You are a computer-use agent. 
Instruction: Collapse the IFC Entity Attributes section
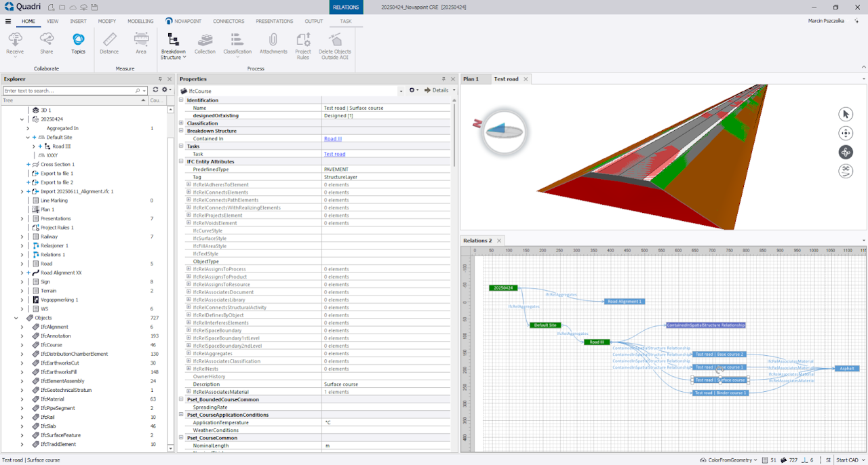pyautogui.click(x=182, y=162)
